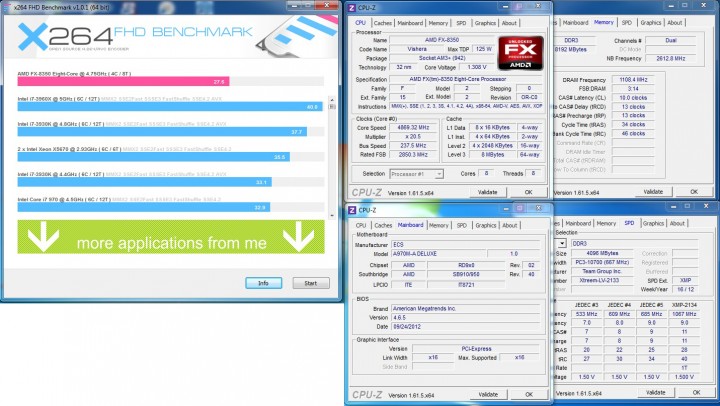Click the NB Frequency value '2612.8 MHz'
720x406 pixels.
pyautogui.click(x=671, y=58)
